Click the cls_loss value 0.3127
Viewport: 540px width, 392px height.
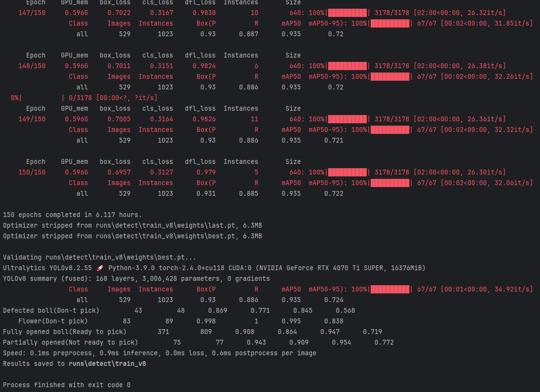click(162, 173)
